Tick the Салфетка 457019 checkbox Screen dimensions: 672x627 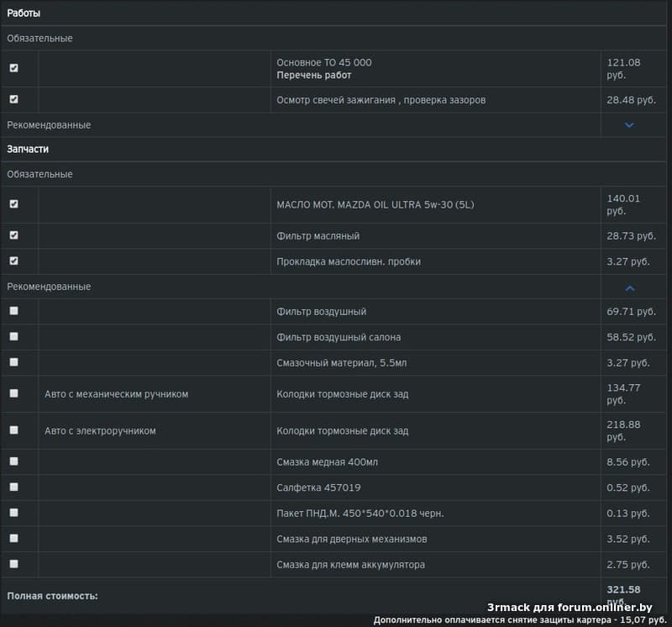pos(13,487)
